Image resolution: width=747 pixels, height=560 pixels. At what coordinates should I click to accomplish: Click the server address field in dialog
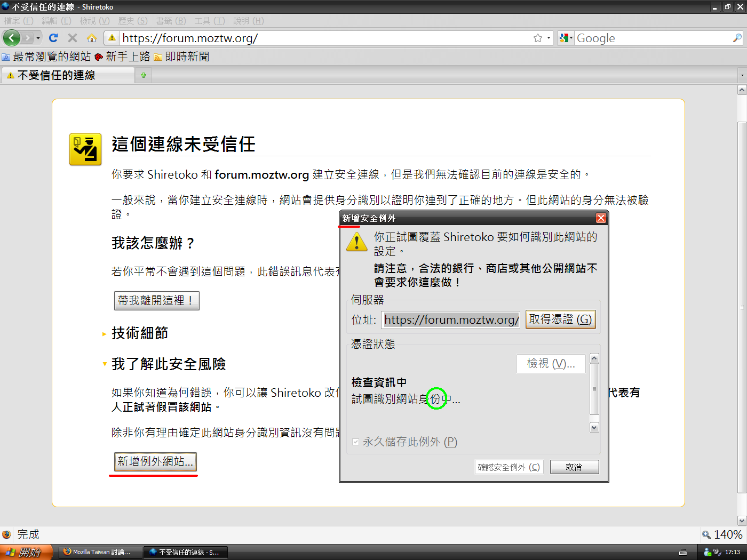point(451,320)
